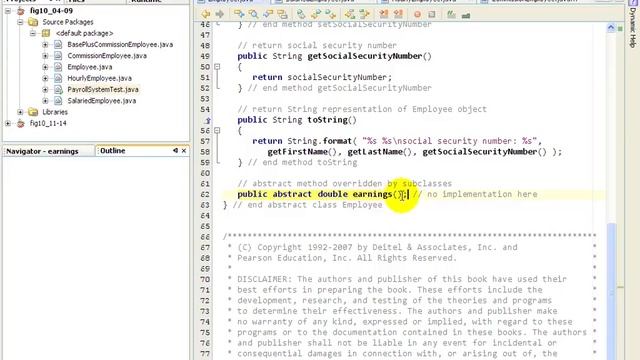Collapse the Source Packages node
Screen dimensions: 640x360
(x=20, y=22)
